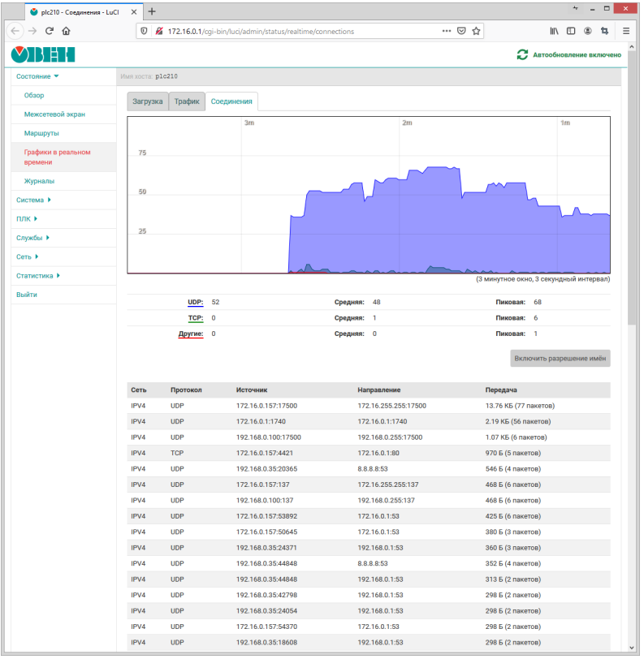Open the Межсетевой экран link
Screen dimensions: 644x659
point(54,114)
